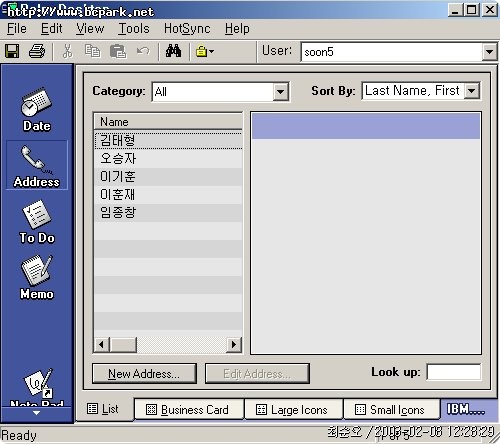Select the contact 이기훈
The height and width of the screenshot is (444, 500).
(x=168, y=176)
